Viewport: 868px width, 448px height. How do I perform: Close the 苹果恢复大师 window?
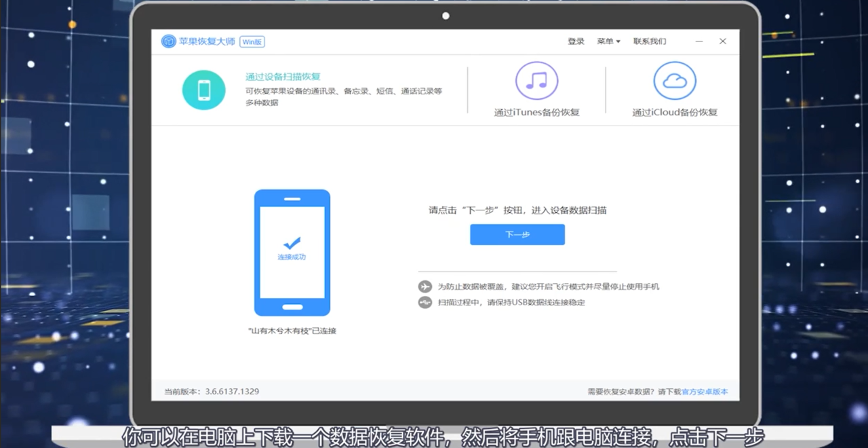[723, 41]
